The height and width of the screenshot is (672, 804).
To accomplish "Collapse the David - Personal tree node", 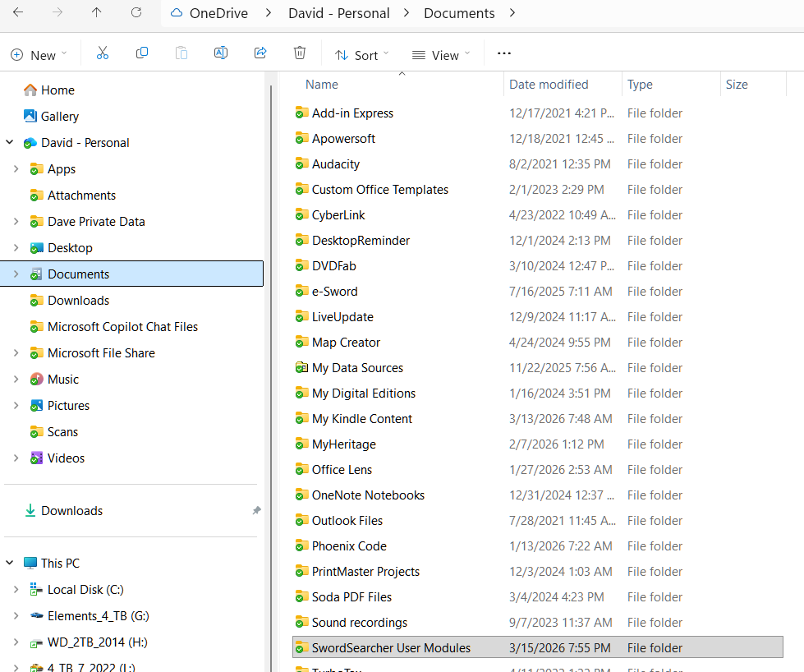I will click(x=9, y=142).
